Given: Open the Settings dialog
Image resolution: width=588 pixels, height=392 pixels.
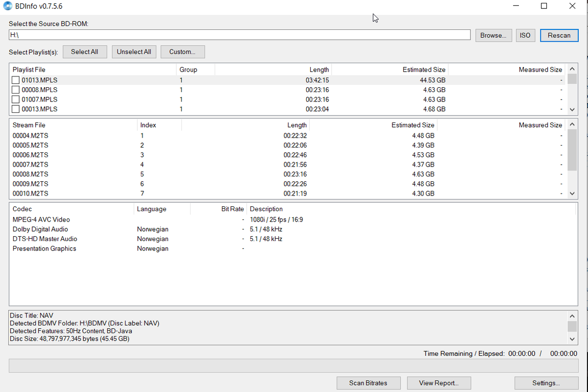Looking at the screenshot, I should pos(546,383).
